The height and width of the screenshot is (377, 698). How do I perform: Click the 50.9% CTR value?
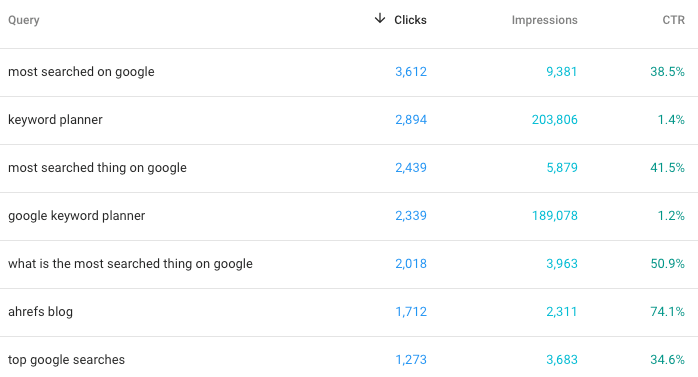[667, 264]
